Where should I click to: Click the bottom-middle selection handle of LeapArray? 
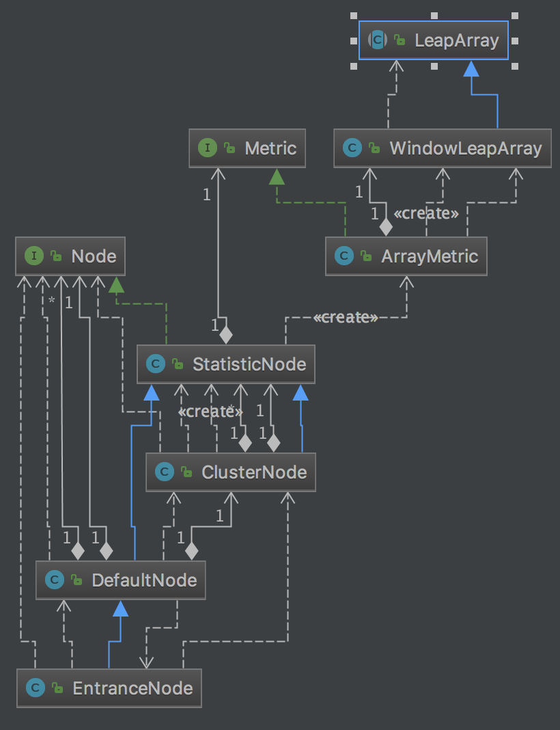[434, 66]
